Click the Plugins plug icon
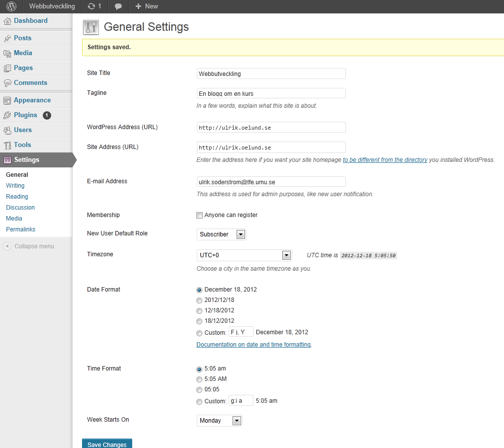 7,115
